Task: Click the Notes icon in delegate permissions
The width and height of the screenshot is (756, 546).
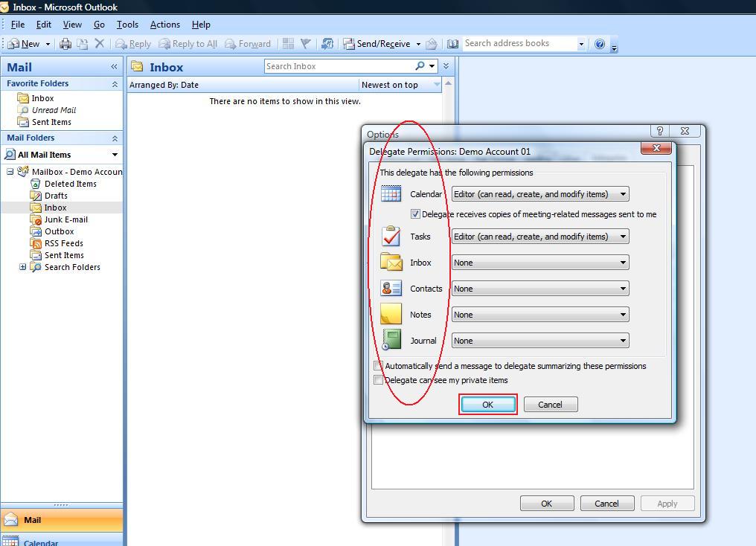Action: (391, 314)
